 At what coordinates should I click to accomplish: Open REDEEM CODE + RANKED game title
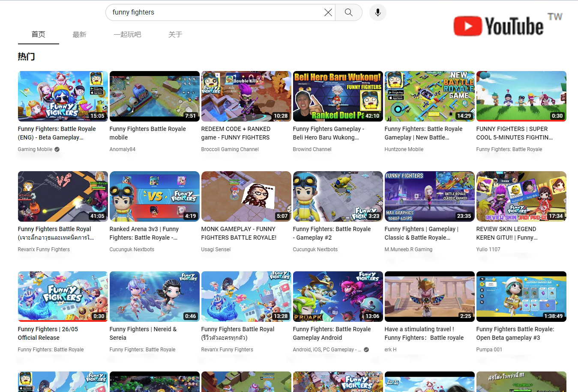click(x=236, y=133)
